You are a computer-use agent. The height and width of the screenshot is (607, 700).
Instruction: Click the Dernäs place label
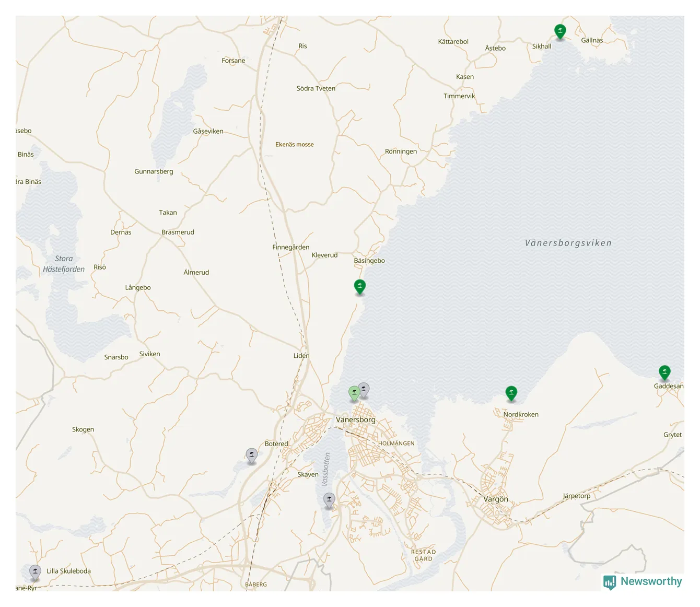(121, 232)
